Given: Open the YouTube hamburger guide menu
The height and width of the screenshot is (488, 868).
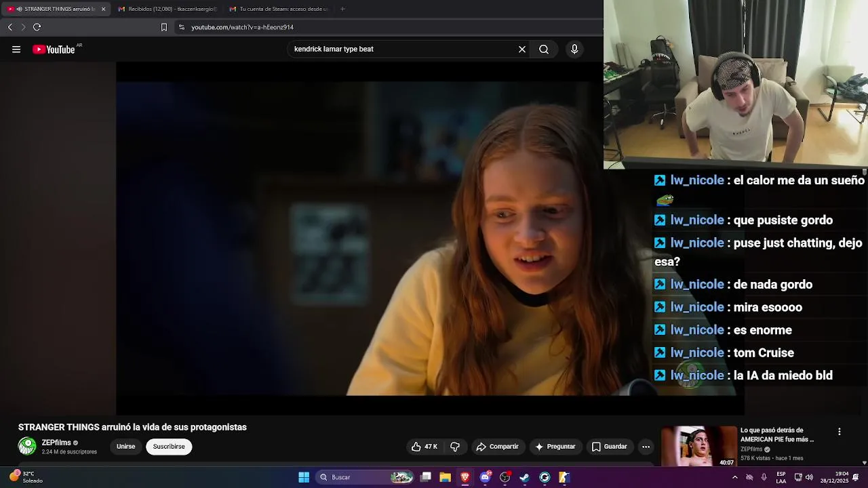Looking at the screenshot, I should click(x=16, y=49).
